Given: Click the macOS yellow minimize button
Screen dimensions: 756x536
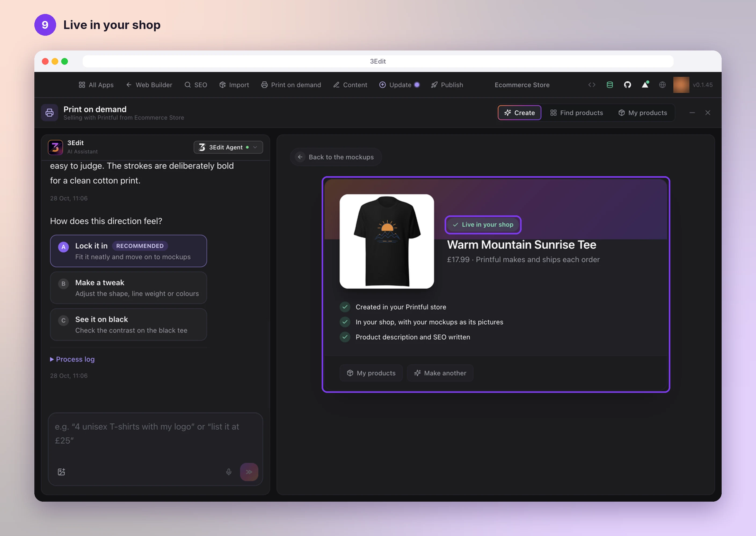Looking at the screenshot, I should tap(55, 61).
